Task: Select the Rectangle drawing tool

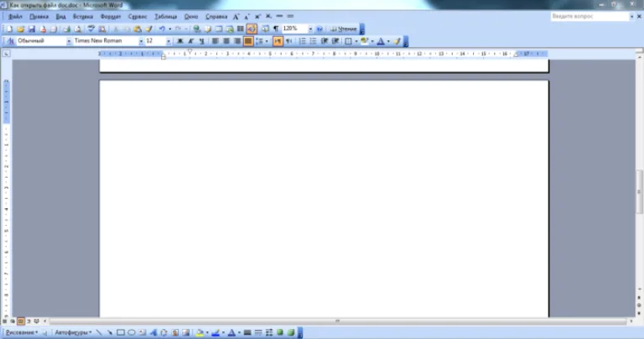Action: pos(121,332)
